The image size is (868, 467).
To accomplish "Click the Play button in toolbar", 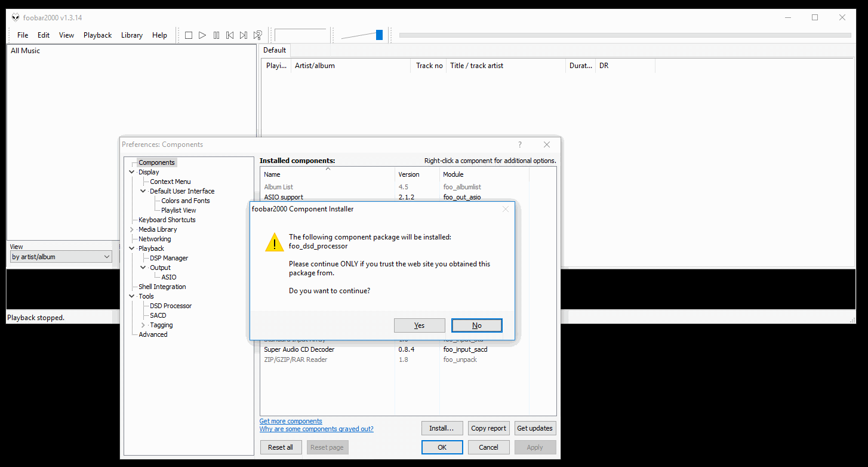I will tap(202, 35).
